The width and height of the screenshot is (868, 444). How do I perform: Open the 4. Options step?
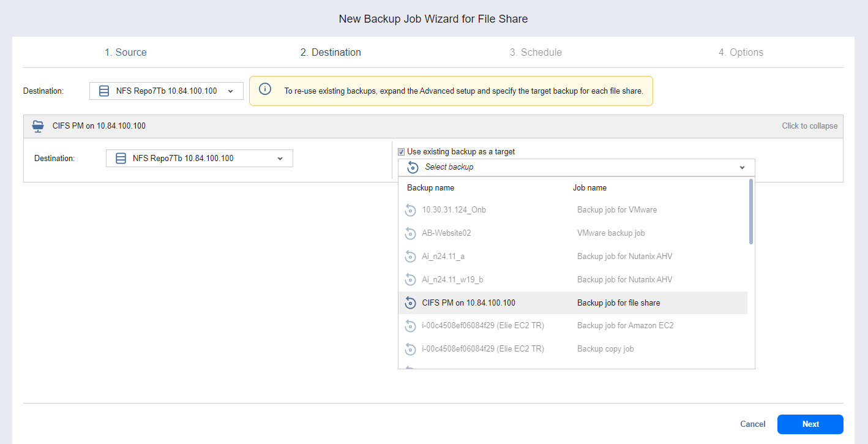[741, 53]
